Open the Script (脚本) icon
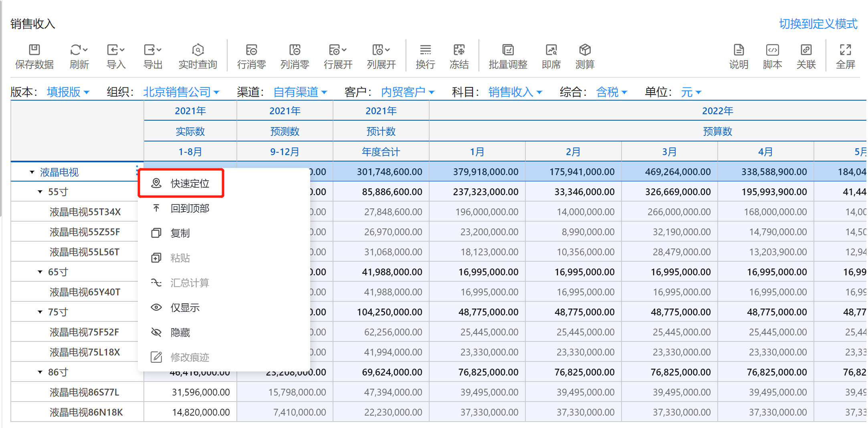This screenshot has height=428, width=868. [772, 50]
